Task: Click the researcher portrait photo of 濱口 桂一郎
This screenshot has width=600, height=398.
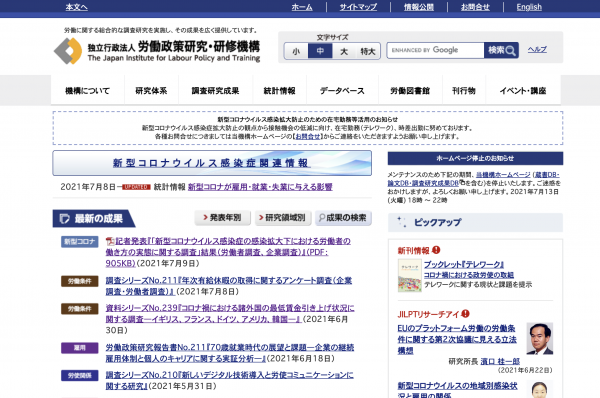Action: (540, 338)
